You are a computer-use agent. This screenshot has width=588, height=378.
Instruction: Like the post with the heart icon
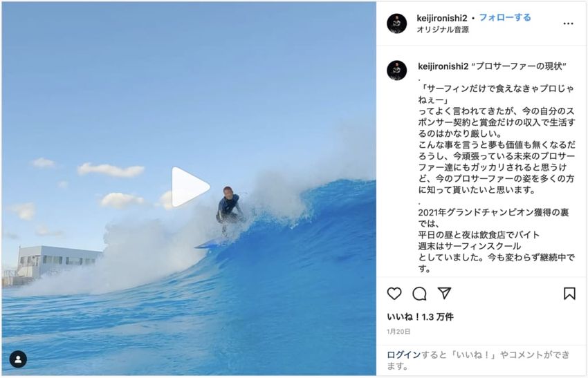coord(394,293)
